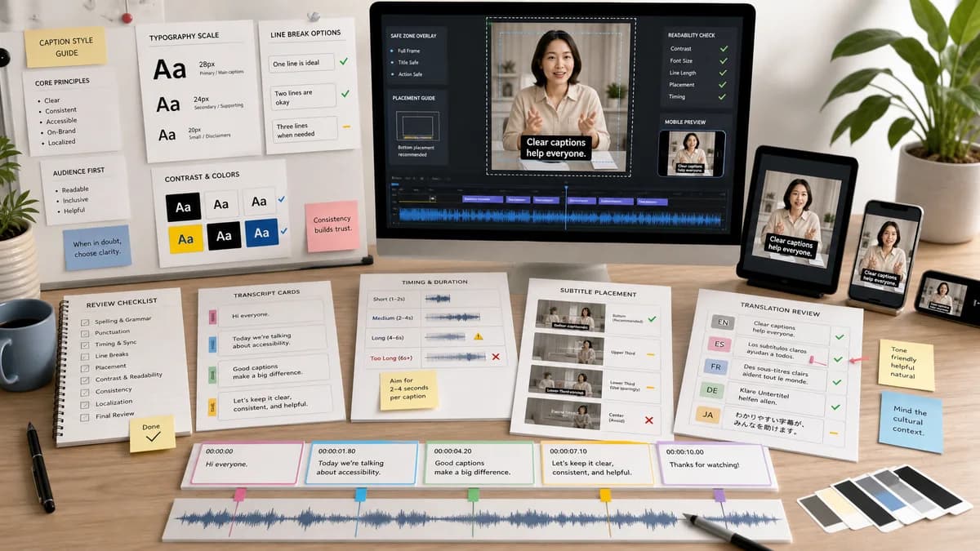
Task: Select the 'Thanks for watching!' caption card
Action: 715,464
